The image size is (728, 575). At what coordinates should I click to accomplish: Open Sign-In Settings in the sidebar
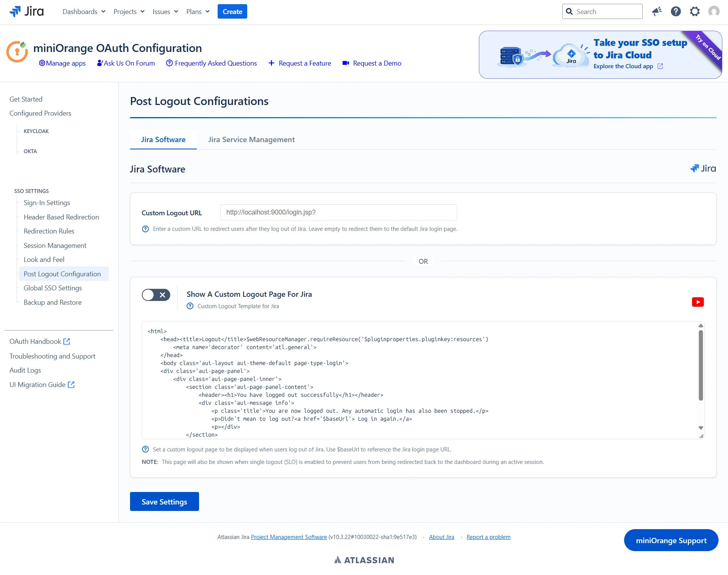click(x=47, y=203)
